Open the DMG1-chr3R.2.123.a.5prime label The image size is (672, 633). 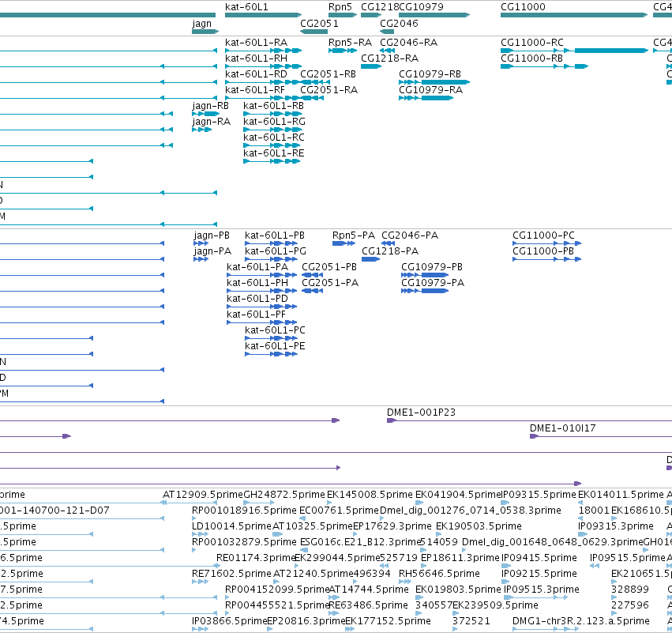coord(581,622)
